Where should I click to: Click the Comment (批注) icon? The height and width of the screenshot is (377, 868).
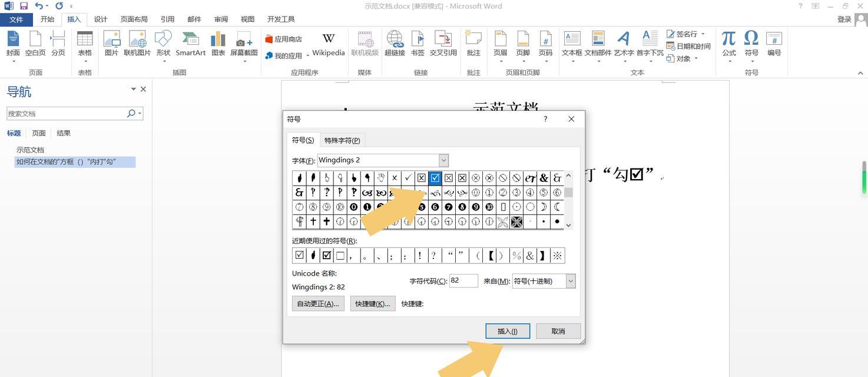coord(473,39)
